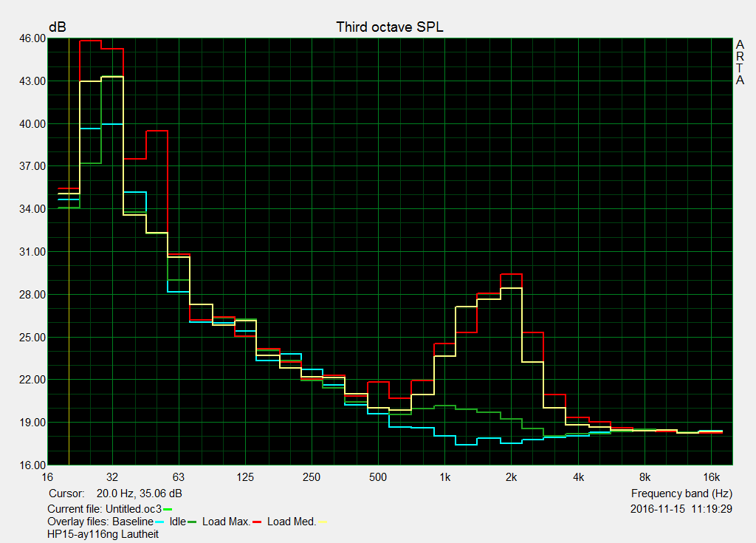Click the 'Untitled.oc3' current file name
The width and height of the screenshot is (756, 543).
click(133, 509)
